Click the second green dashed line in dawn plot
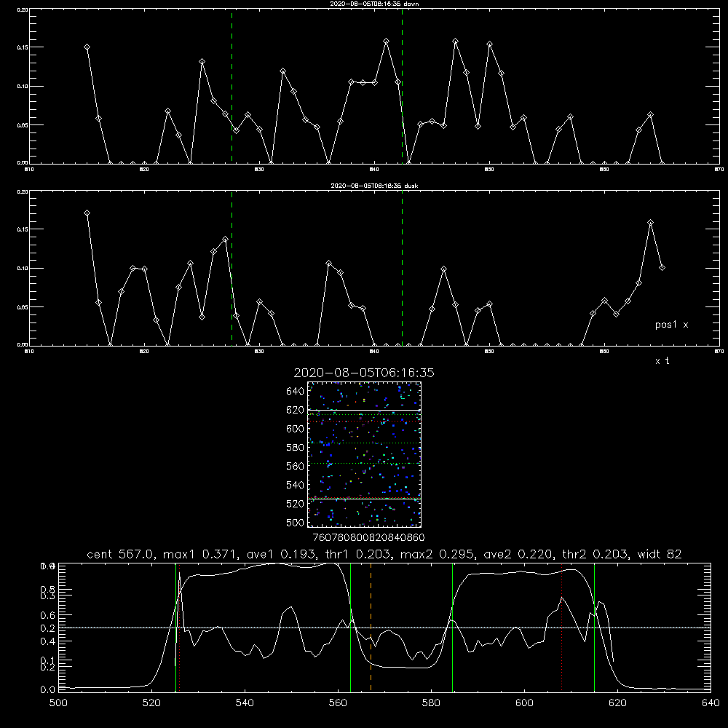The width and height of the screenshot is (728, 728). (x=402, y=86)
